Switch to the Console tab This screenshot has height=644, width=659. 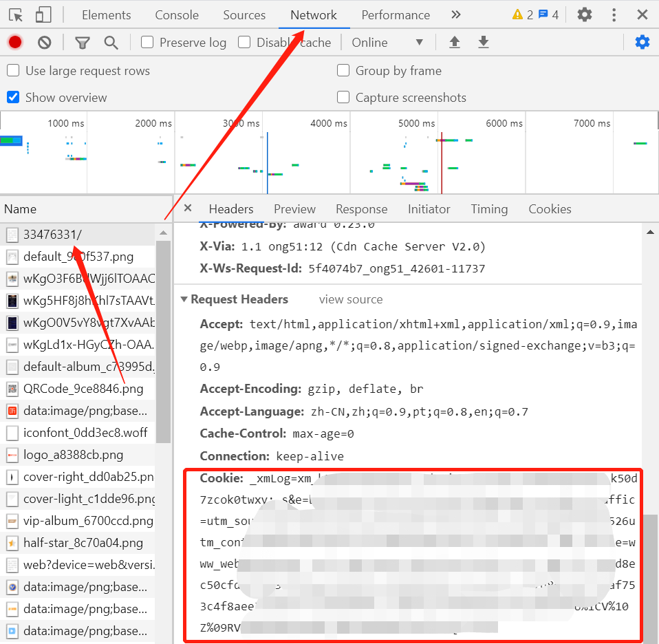177,15
